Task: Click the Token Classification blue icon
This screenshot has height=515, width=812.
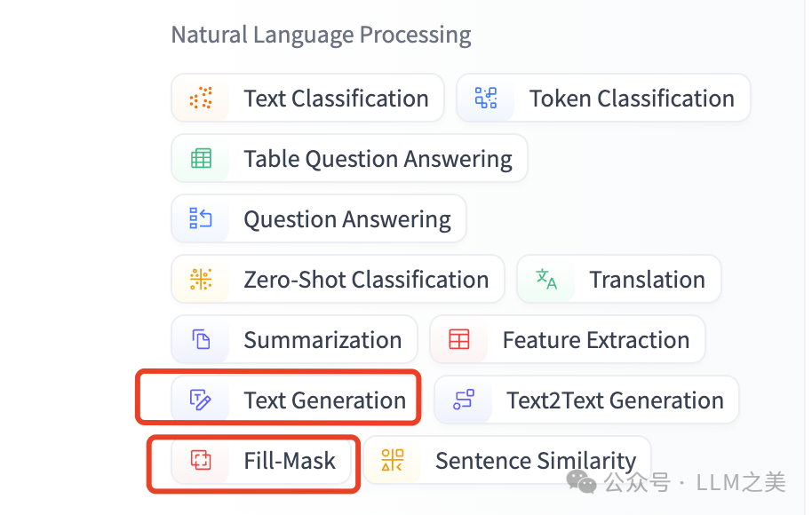Action: coord(486,99)
